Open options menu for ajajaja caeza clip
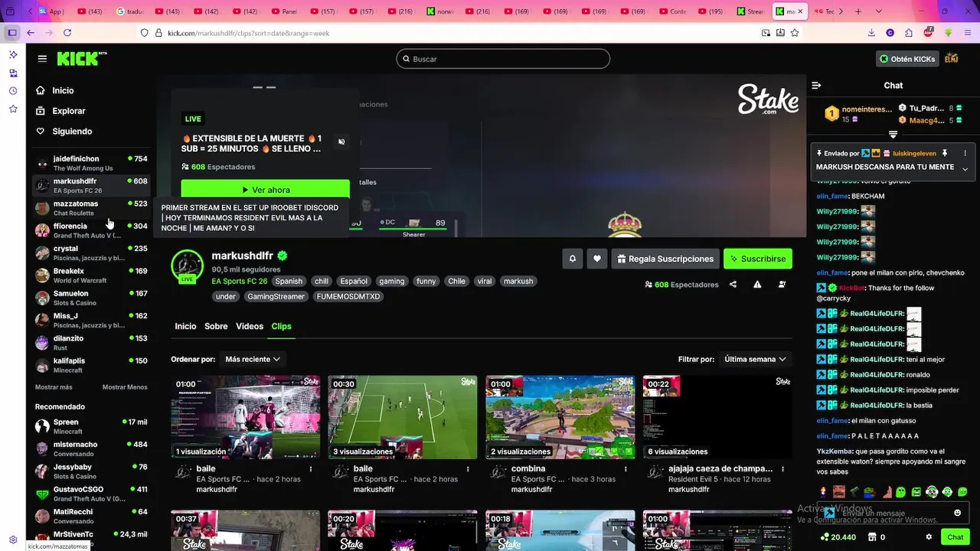This screenshot has width=980, height=551. click(x=783, y=469)
